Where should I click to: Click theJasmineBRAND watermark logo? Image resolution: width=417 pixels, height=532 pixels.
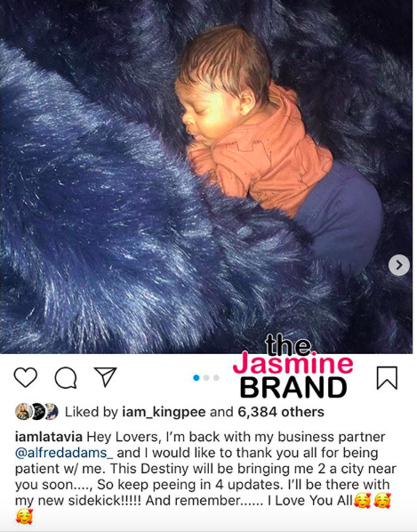[293, 367]
